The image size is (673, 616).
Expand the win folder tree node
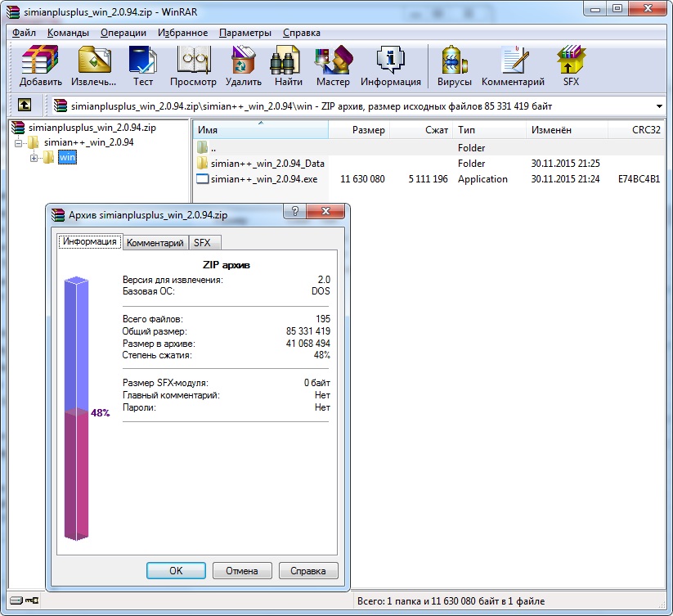[34, 158]
